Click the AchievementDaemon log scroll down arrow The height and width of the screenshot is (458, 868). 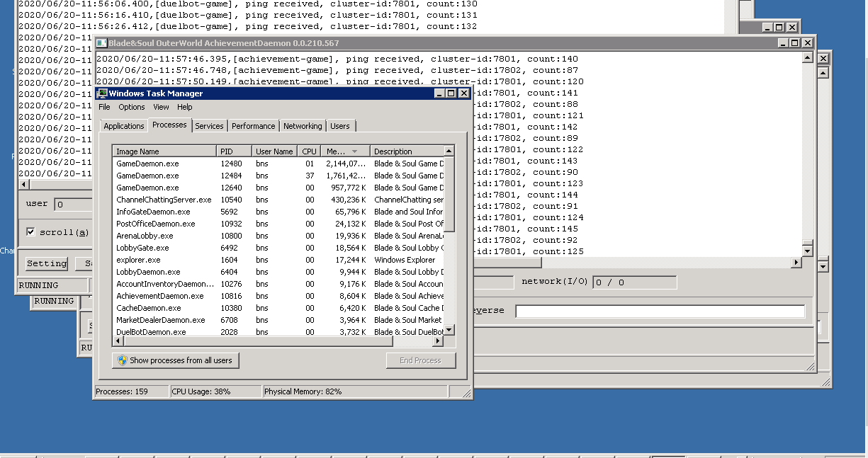pyautogui.click(x=807, y=251)
